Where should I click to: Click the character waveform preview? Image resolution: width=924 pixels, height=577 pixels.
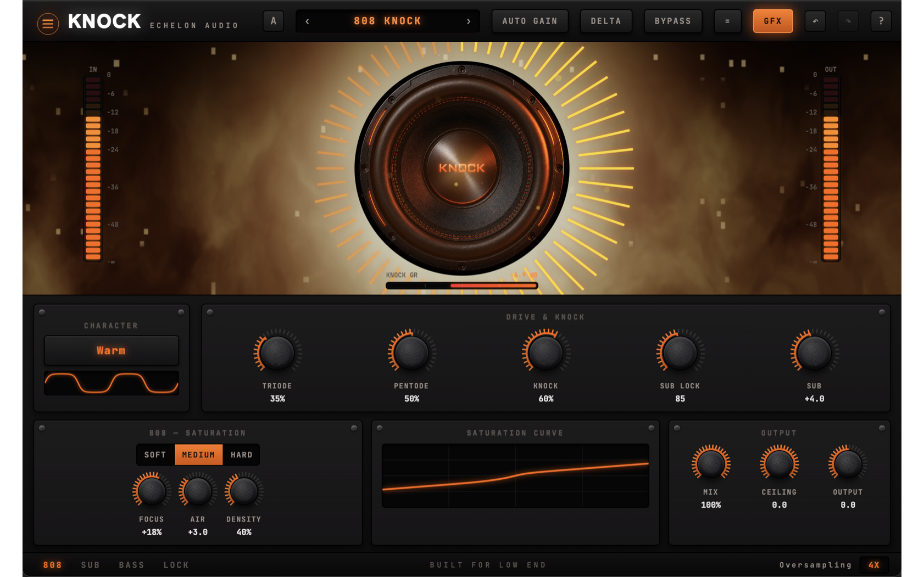[112, 383]
